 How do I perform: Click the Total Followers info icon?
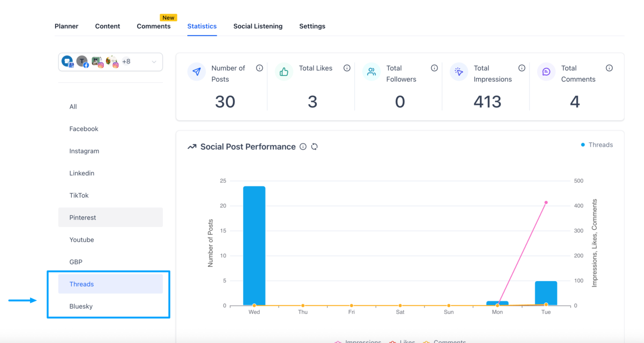click(434, 68)
